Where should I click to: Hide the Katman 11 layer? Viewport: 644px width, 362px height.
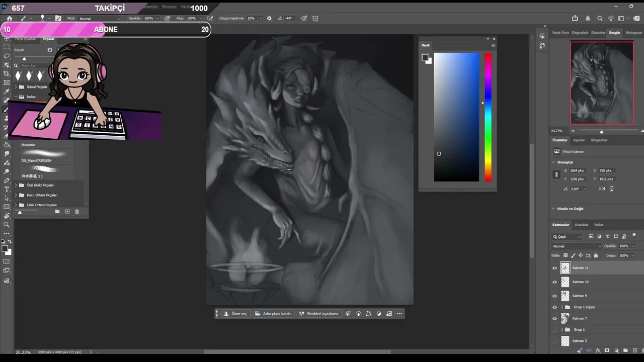pyautogui.click(x=554, y=268)
